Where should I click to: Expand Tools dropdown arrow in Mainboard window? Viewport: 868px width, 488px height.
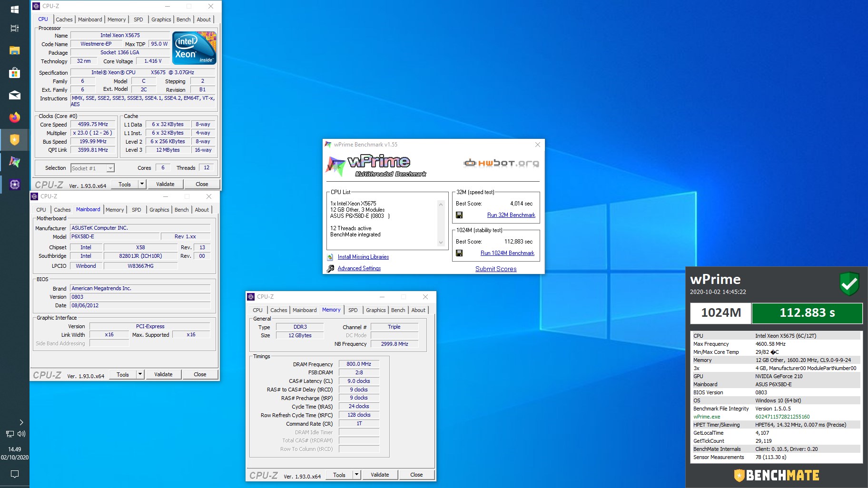click(x=140, y=374)
